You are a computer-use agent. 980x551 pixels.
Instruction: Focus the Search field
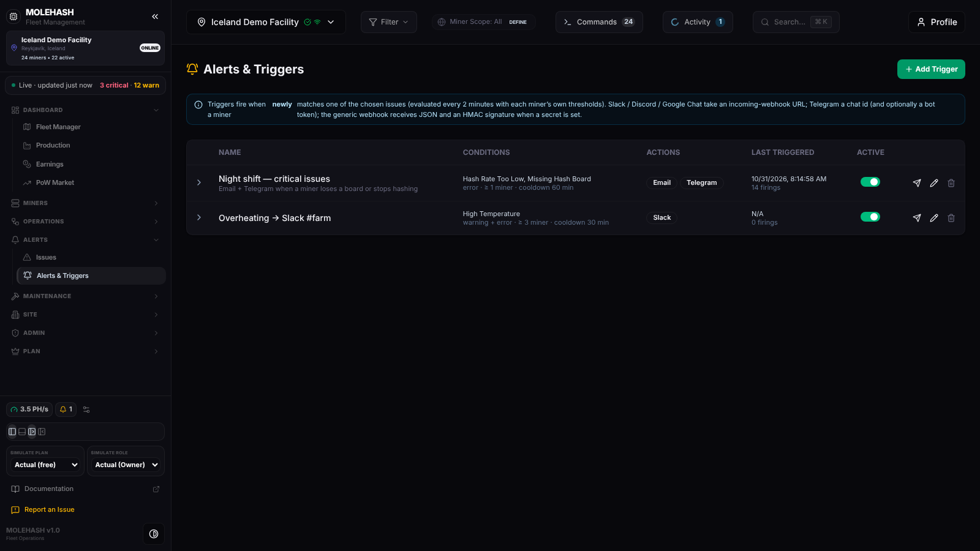[796, 22]
